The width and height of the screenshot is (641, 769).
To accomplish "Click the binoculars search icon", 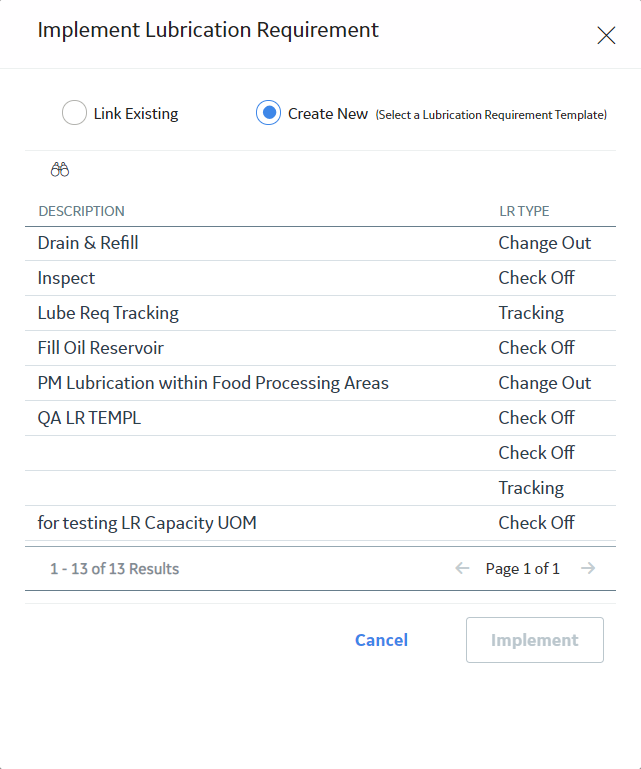I will pyautogui.click(x=60, y=170).
